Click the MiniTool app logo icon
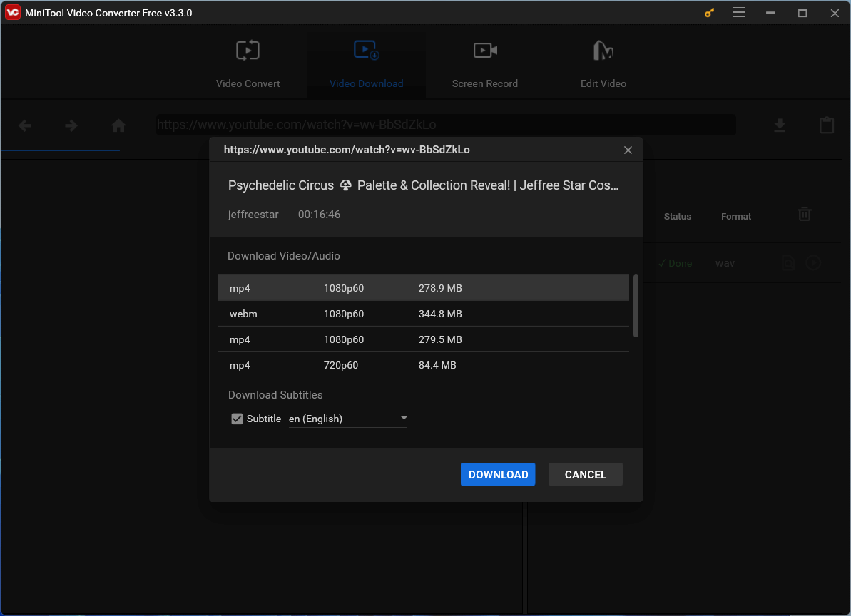The image size is (851, 616). [12, 12]
